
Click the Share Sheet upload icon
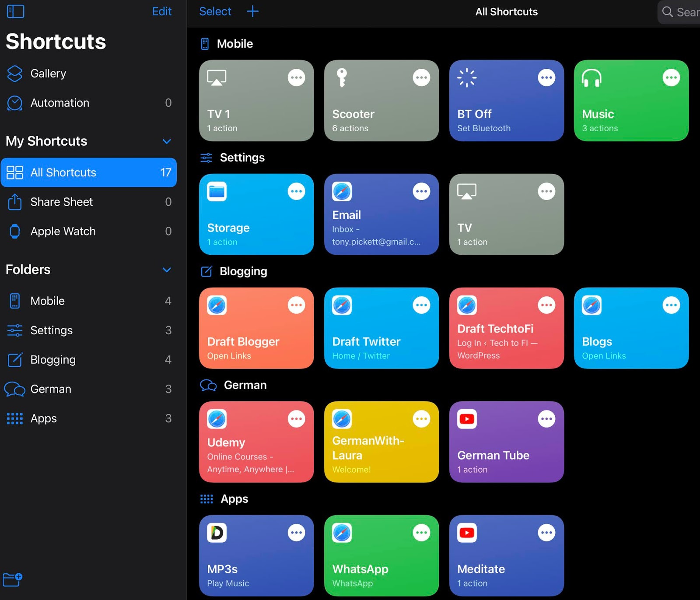coord(15,202)
